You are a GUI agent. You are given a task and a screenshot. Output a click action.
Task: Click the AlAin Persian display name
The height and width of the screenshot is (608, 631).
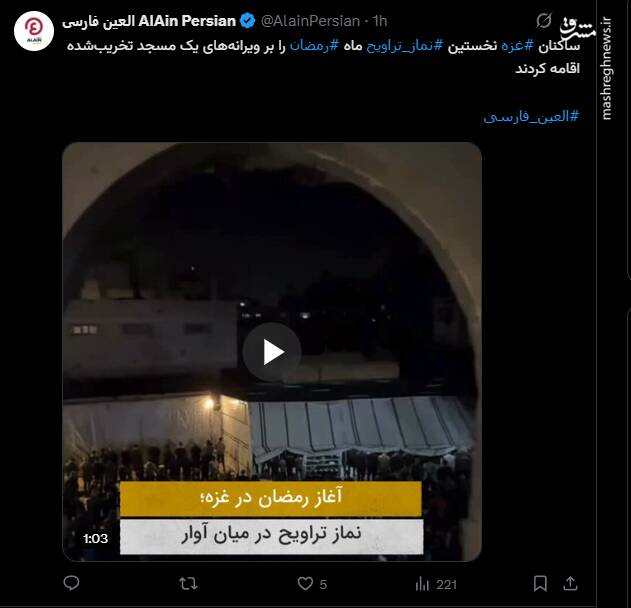(149, 21)
